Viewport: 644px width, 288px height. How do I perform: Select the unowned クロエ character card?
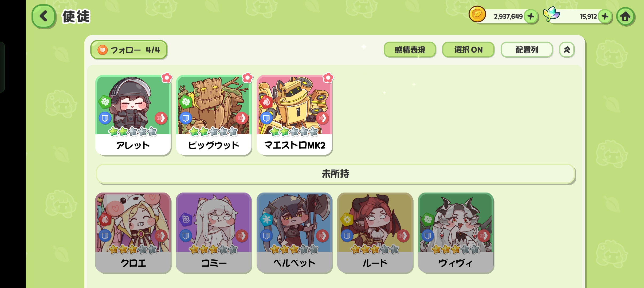pos(133,233)
